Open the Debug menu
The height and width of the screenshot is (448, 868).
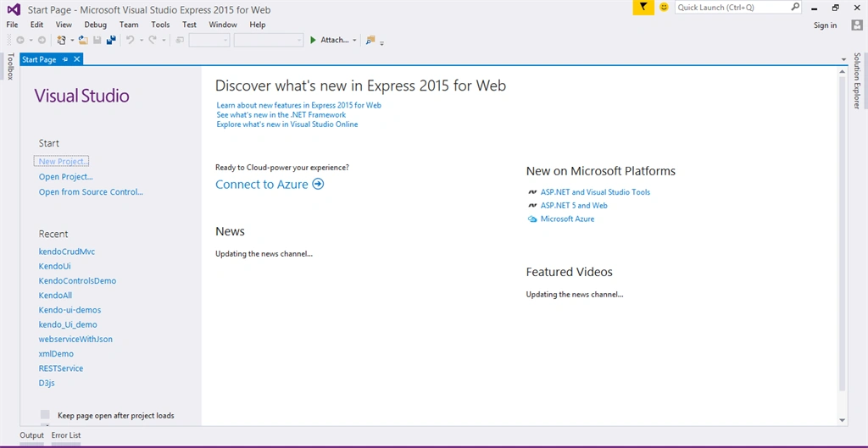point(95,25)
